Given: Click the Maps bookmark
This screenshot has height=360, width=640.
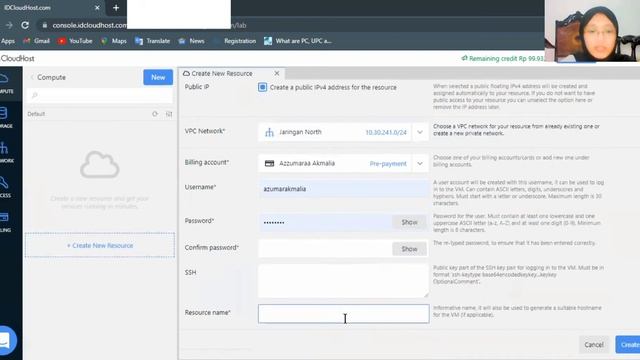Looking at the screenshot, I should point(114,41).
